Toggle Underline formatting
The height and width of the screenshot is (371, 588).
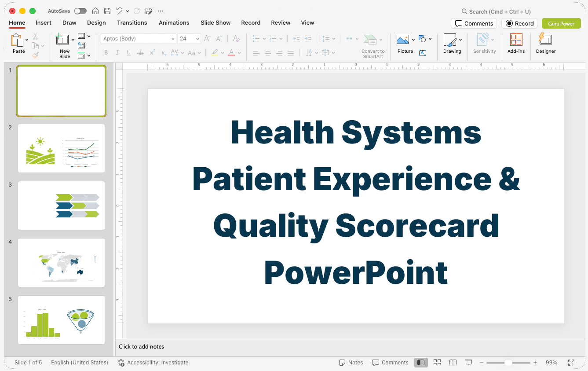128,53
